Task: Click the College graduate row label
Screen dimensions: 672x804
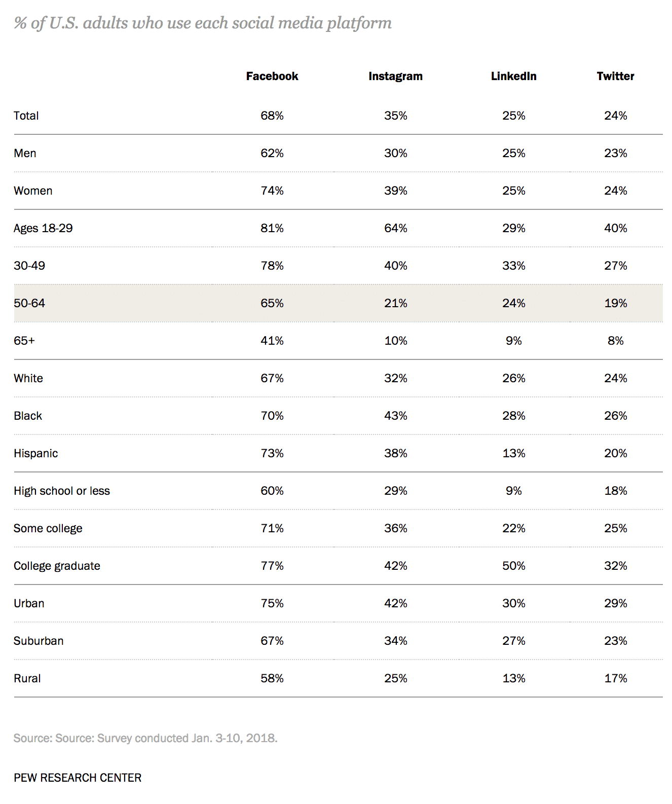Action: point(57,566)
